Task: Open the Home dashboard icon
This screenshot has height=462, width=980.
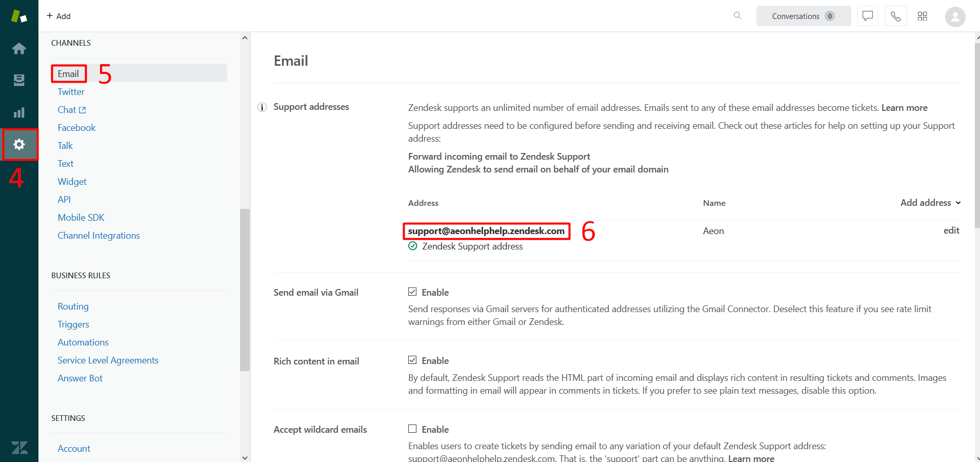Action: click(19, 49)
